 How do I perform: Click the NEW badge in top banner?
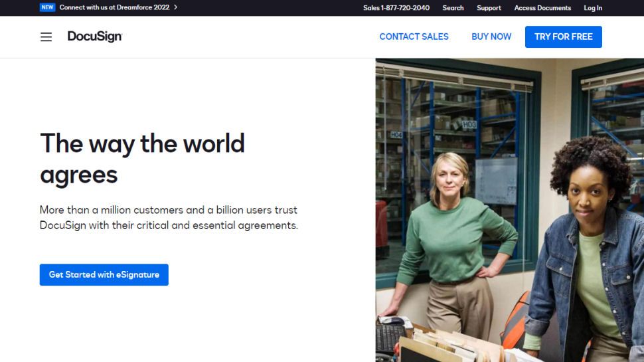[x=47, y=7]
